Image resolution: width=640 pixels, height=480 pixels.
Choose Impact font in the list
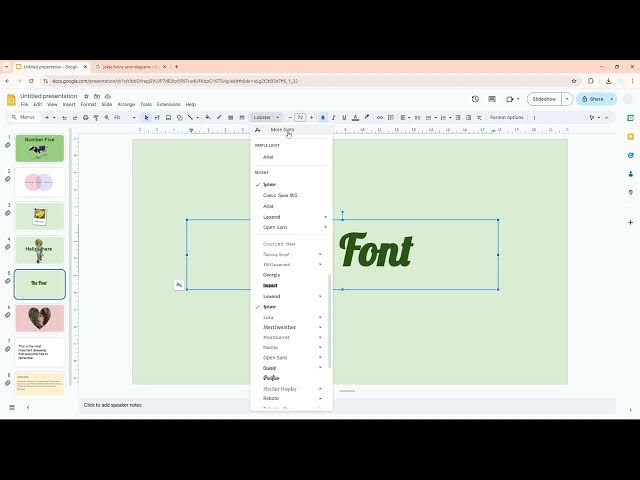tap(270, 286)
